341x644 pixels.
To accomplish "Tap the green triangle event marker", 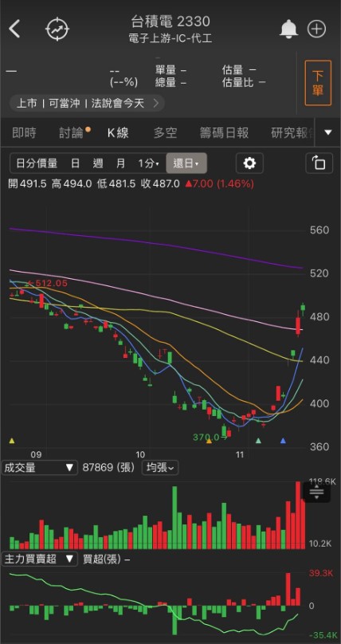I will point(258,441).
